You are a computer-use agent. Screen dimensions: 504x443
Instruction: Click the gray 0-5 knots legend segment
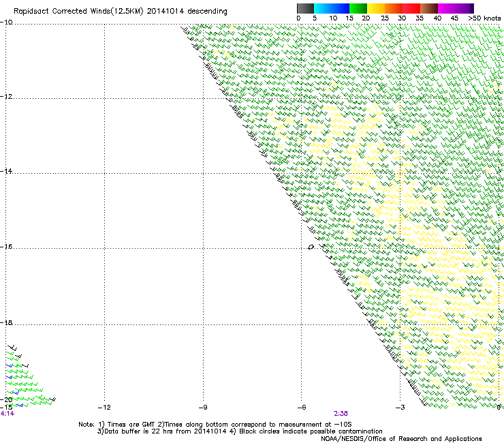305,8
